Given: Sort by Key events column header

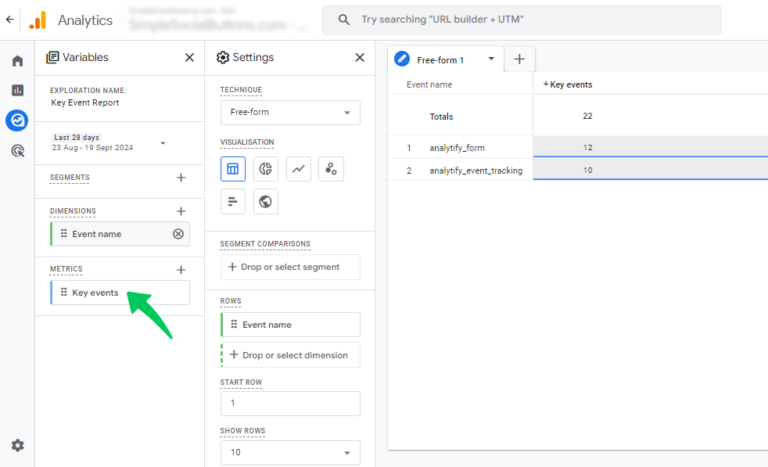Looking at the screenshot, I should 569,85.
